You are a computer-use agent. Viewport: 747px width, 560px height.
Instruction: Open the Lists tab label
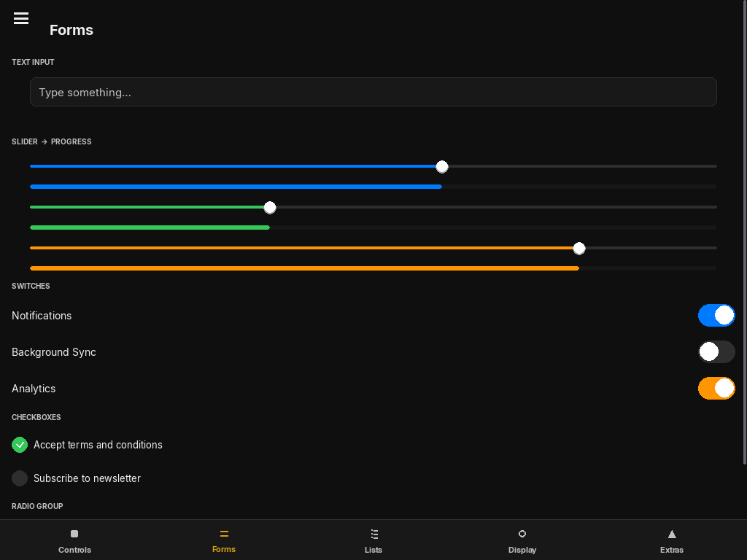pyautogui.click(x=373, y=550)
